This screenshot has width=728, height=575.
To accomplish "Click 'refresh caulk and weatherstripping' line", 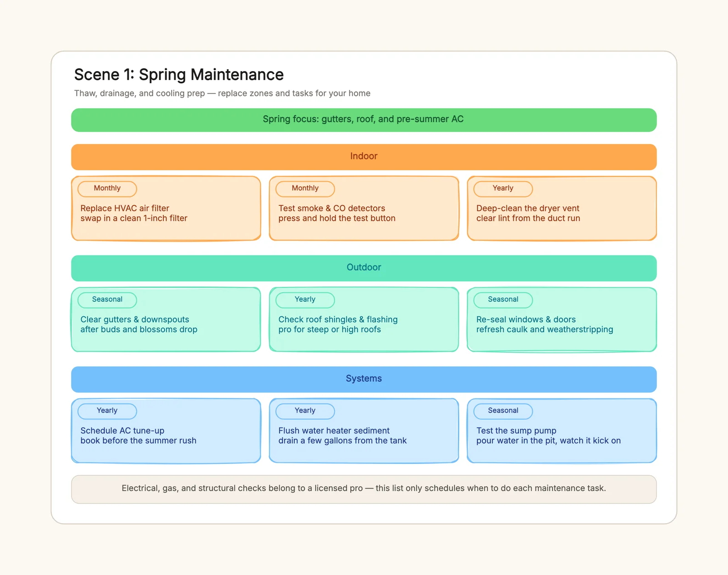I will point(545,329).
